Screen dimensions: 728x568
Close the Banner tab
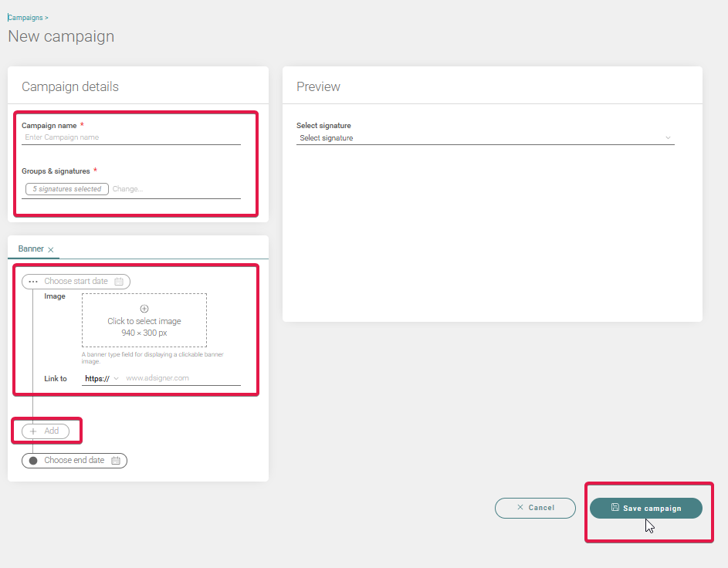[x=51, y=249]
